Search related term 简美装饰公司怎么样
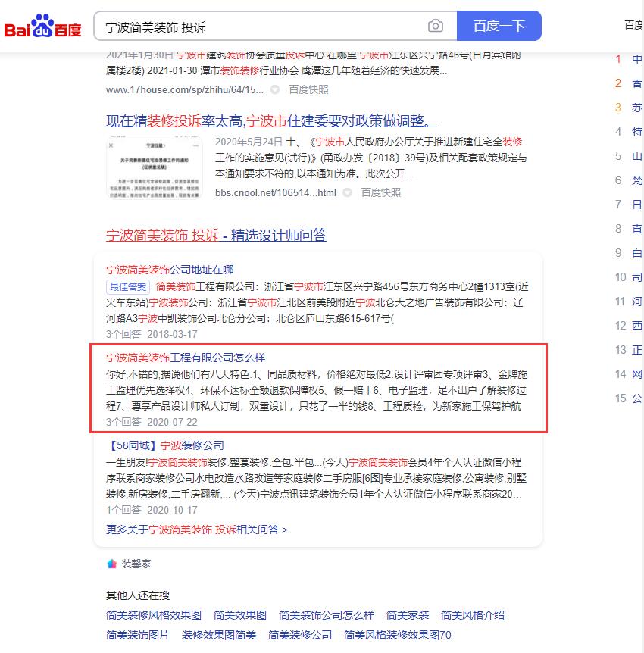Image resolution: width=644 pixels, height=653 pixels. (x=326, y=615)
